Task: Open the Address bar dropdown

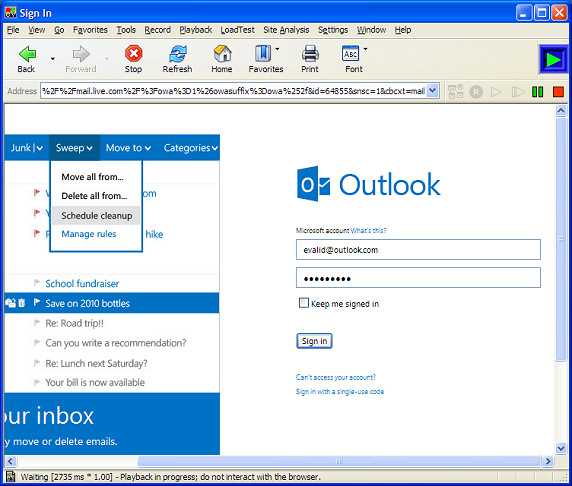Action: pyautogui.click(x=433, y=91)
